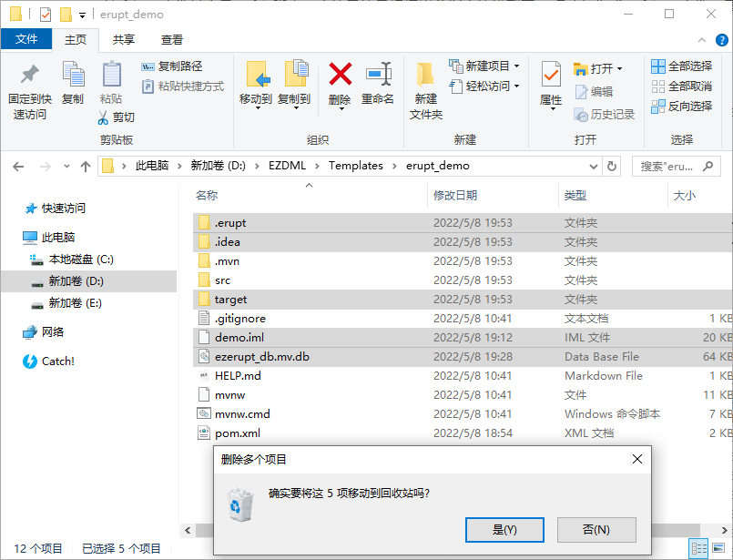Click the blue Help question mark icon

pos(722,40)
